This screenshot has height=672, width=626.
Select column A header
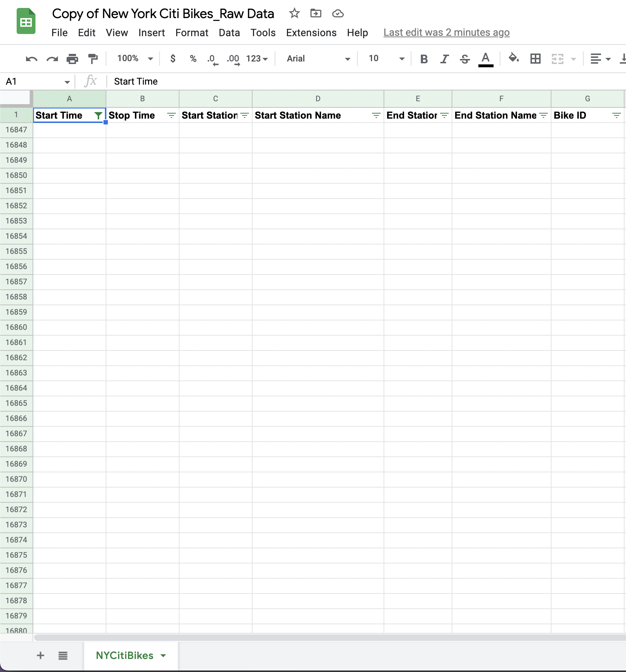coord(69,98)
